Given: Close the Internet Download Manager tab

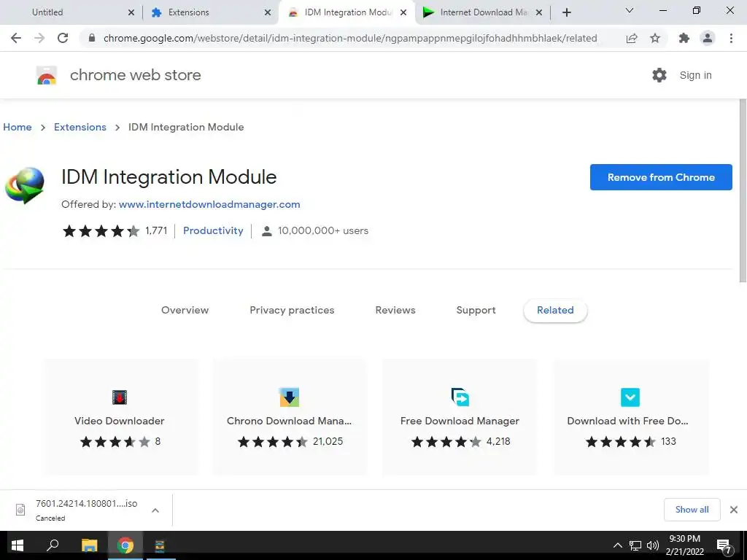Looking at the screenshot, I should coord(539,13).
